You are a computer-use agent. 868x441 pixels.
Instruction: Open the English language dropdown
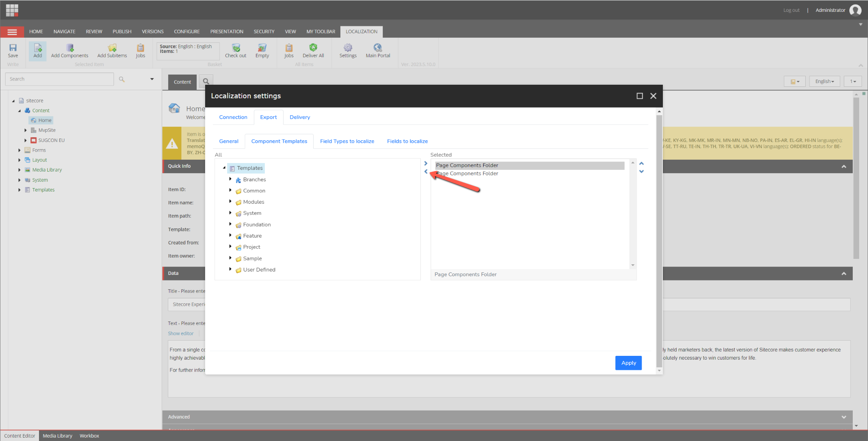tap(824, 81)
